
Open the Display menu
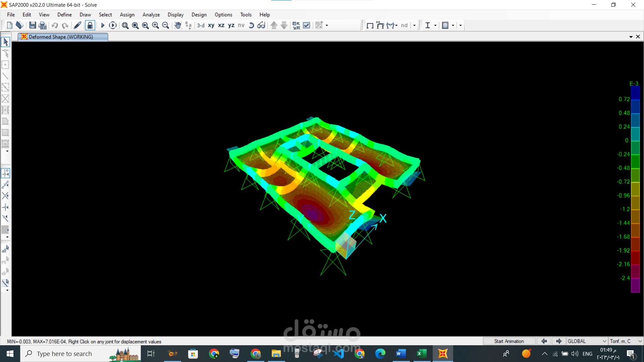[175, 15]
